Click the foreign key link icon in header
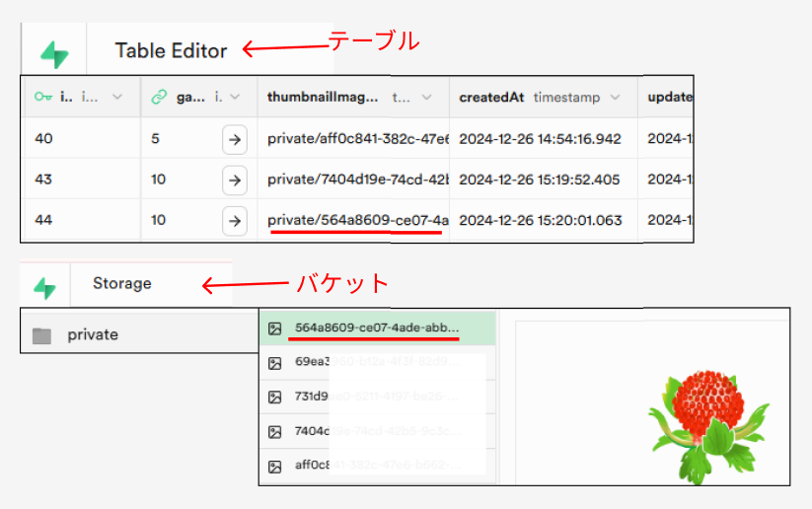Image resolution: width=812 pixels, height=509 pixels. tap(159, 98)
